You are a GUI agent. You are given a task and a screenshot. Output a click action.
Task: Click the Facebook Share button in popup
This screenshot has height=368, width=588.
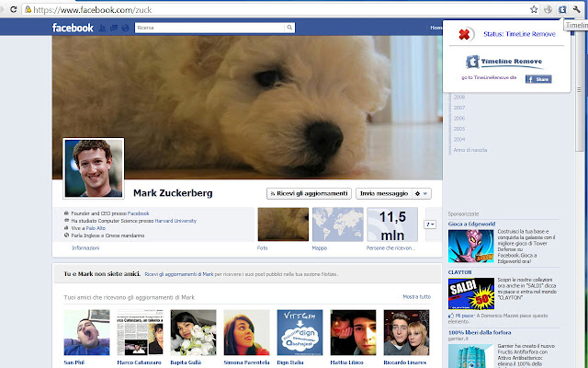(x=538, y=79)
